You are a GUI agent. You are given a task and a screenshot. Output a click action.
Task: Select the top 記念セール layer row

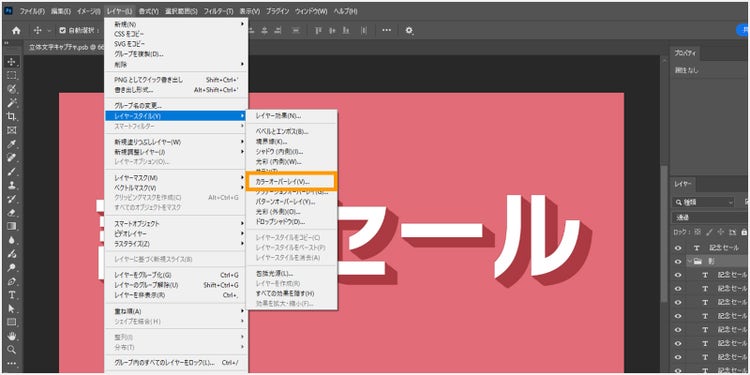tap(710, 247)
